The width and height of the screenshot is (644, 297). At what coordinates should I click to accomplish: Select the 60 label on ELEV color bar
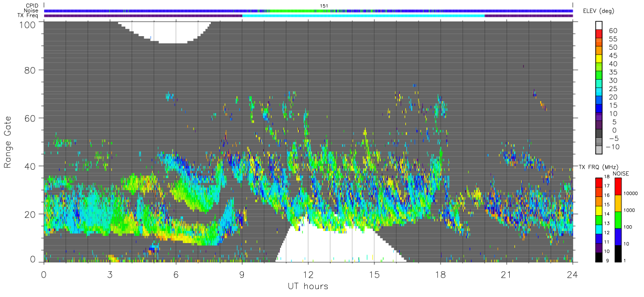pos(614,30)
